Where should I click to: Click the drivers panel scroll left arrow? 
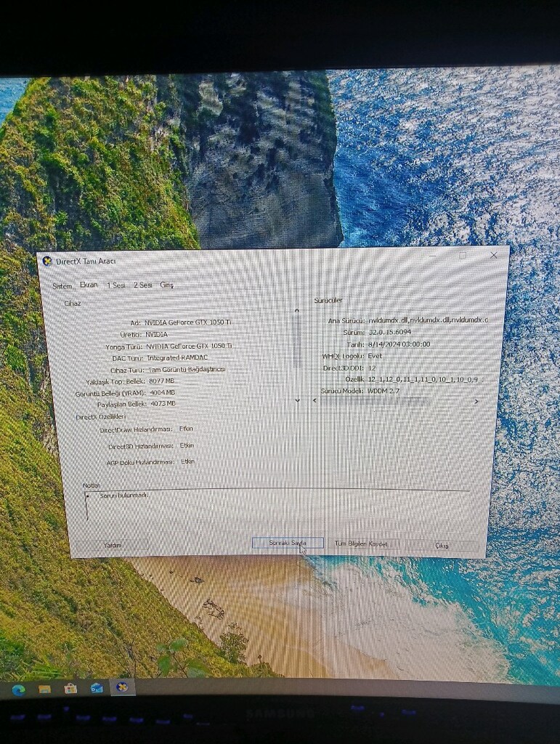coord(315,401)
